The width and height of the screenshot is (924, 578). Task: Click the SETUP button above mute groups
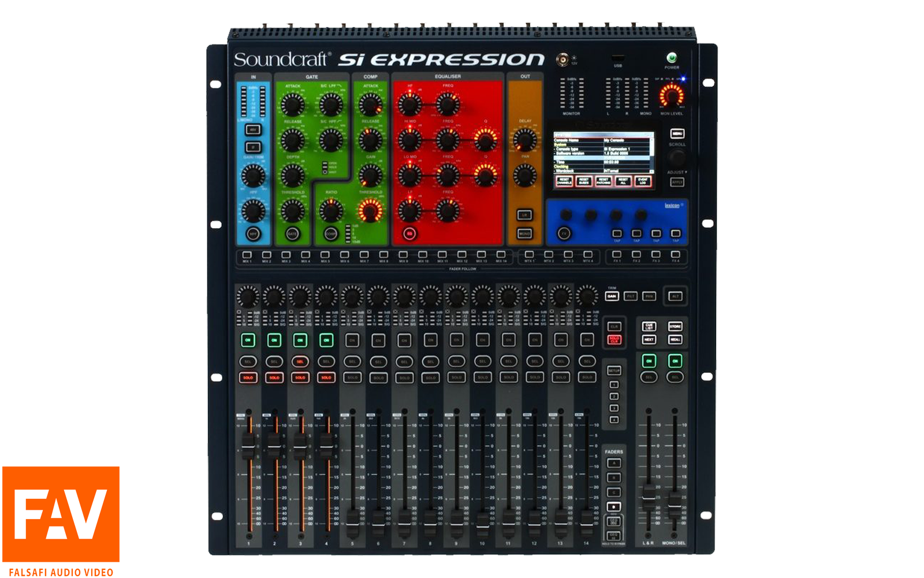[614, 370]
